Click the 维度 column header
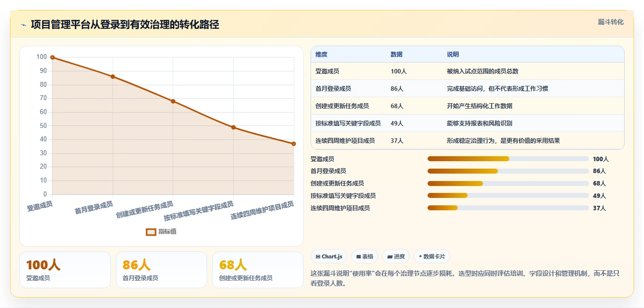644x308 pixels. coord(322,55)
